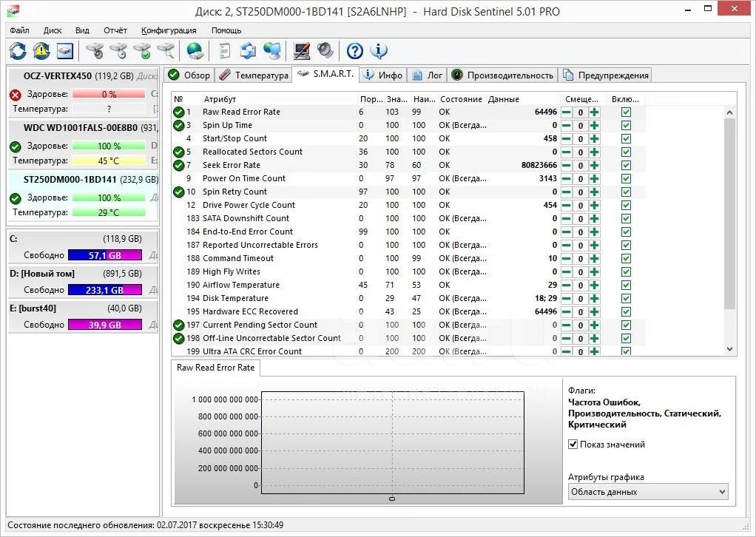
Task: Uncheck enable box for Disk Temperature
Action: pyautogui.click(x=626, y=298)
